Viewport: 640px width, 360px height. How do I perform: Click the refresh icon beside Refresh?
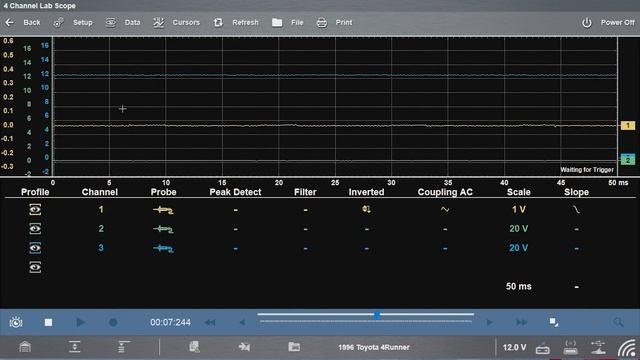pos(218,22)
